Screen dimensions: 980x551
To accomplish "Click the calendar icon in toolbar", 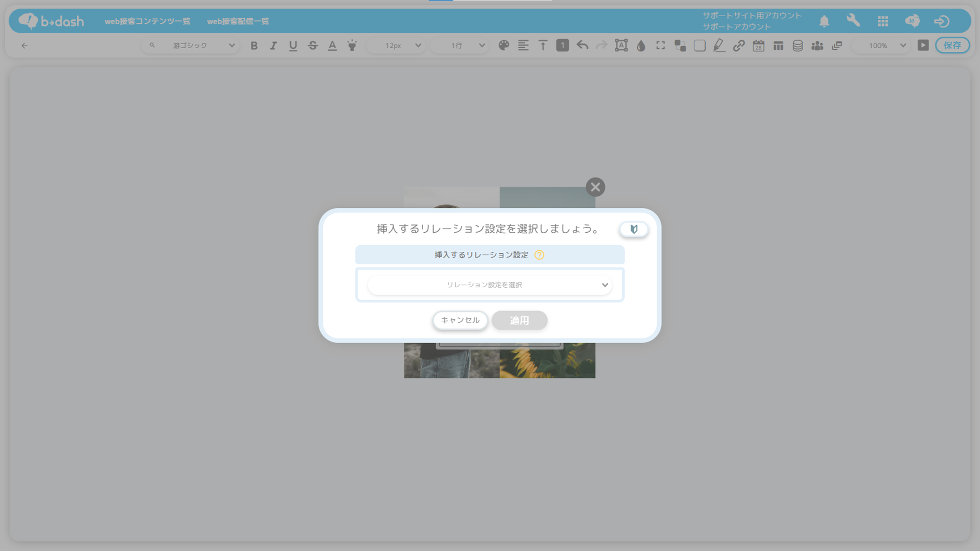I will pos(758,46).
